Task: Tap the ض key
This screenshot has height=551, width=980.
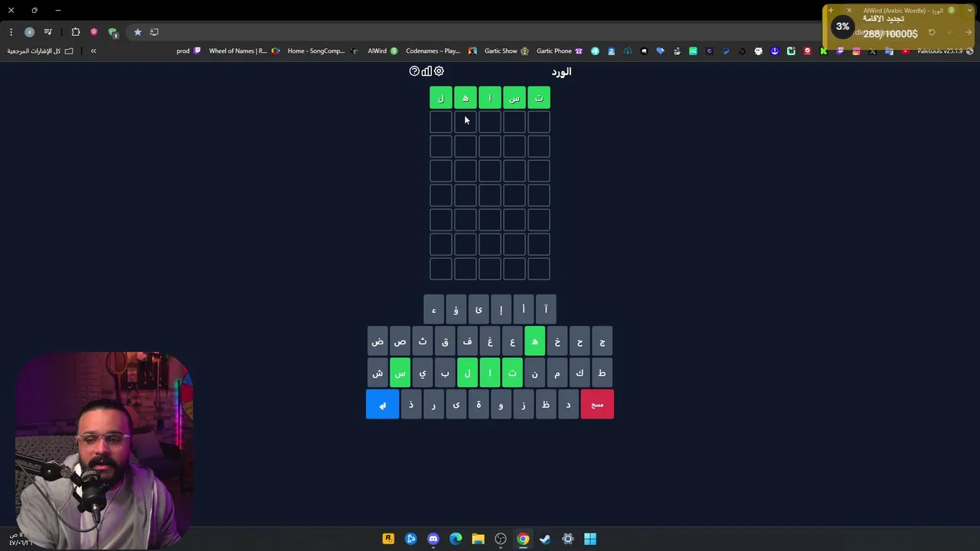Action: click(377, 341)
